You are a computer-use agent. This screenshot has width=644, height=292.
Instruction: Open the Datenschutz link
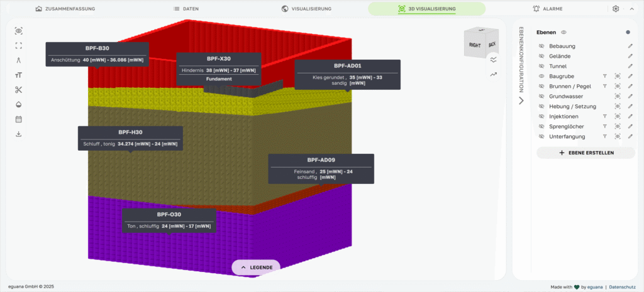[623, 287]
